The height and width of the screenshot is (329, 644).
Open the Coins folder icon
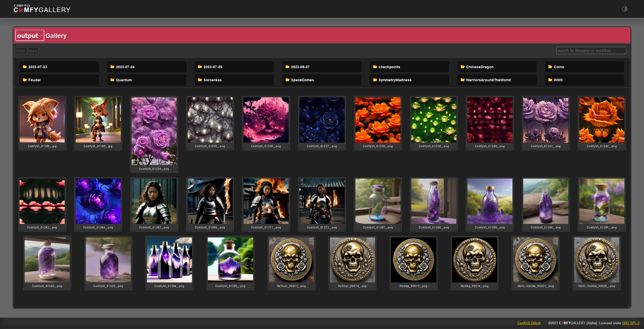coord(550,67)
